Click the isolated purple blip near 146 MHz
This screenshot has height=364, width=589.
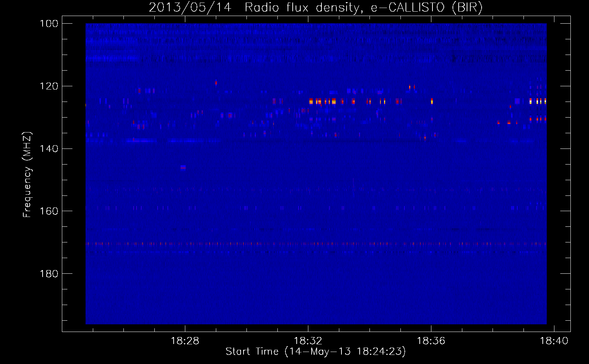183,167
